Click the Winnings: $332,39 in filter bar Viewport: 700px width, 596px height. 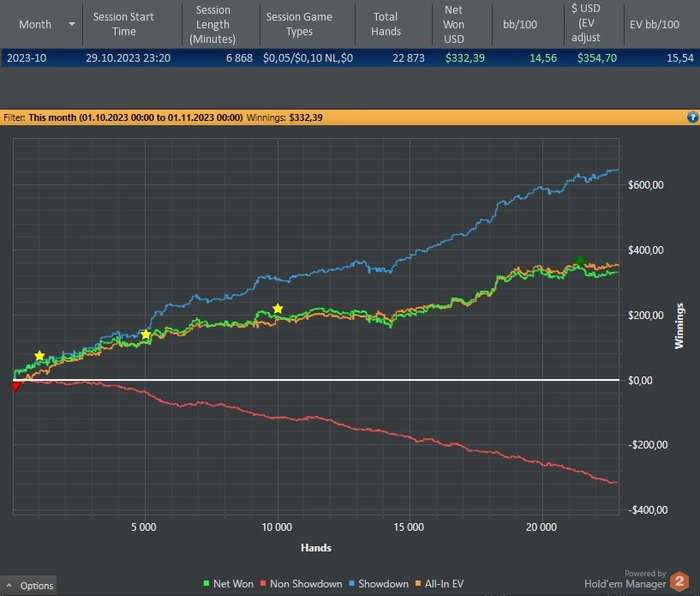click(x=284, y=117)
